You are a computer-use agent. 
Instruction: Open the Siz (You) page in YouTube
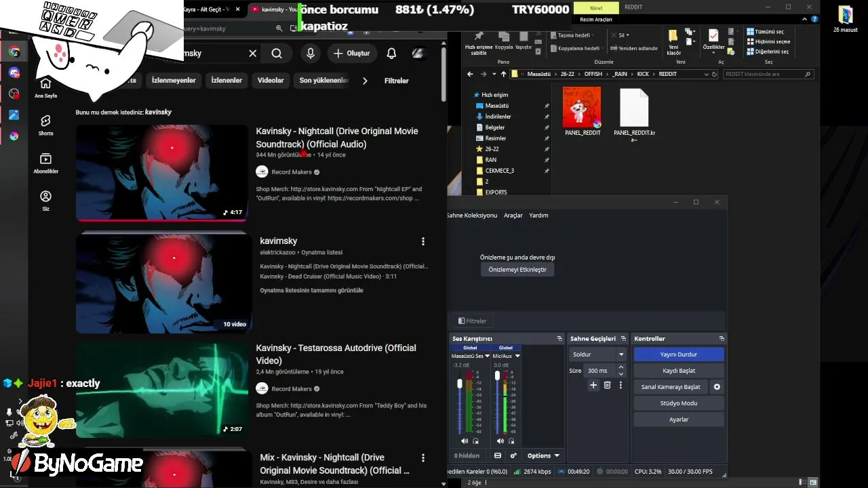pos(45,201)
